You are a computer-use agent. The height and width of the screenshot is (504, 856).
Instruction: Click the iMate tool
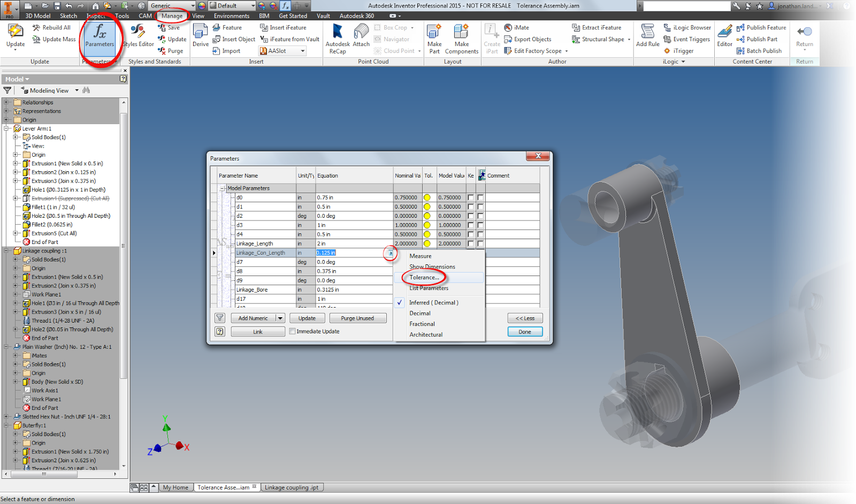pos(516,28)
